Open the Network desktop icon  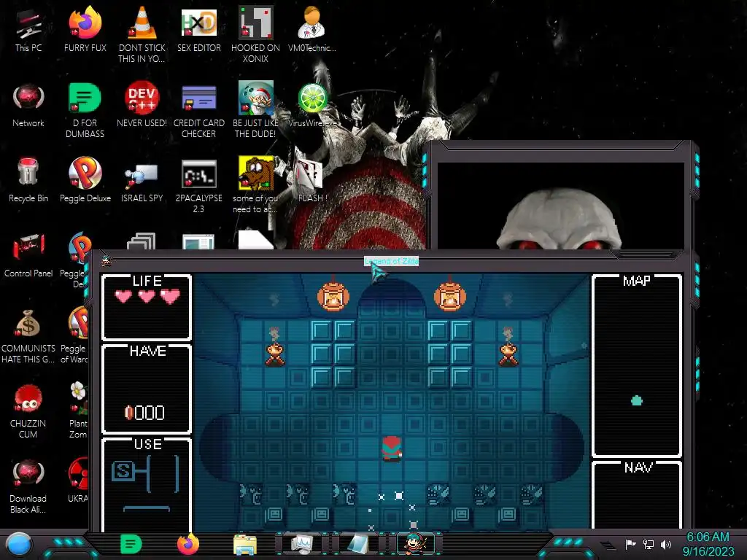pos(28,105)
